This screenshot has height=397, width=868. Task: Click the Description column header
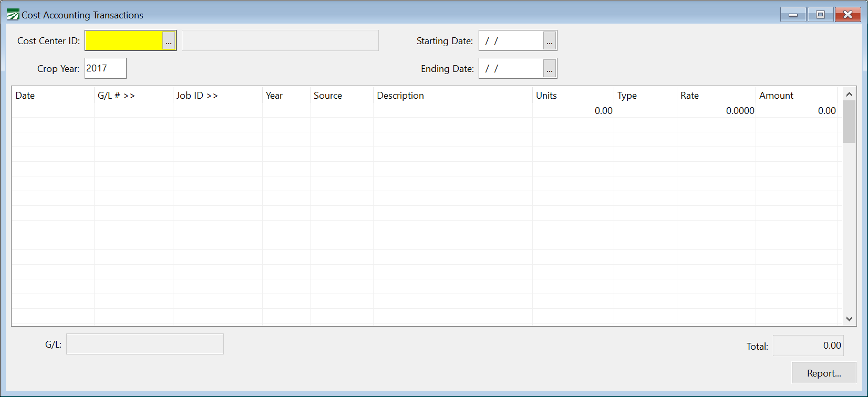pos(453,96)
